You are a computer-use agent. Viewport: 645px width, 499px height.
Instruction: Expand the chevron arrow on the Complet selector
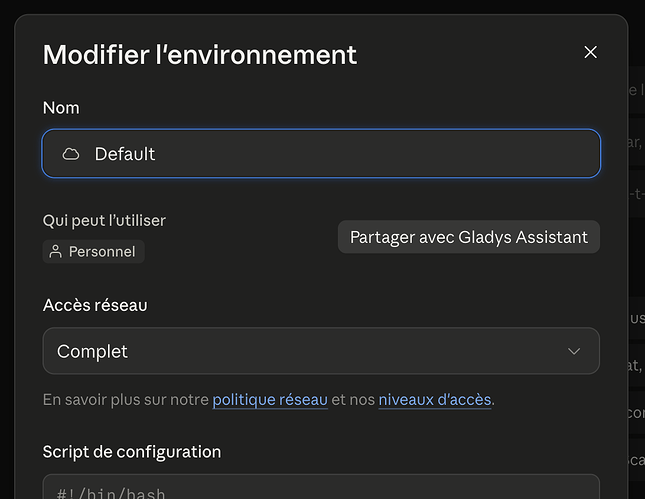coord(574,351)
